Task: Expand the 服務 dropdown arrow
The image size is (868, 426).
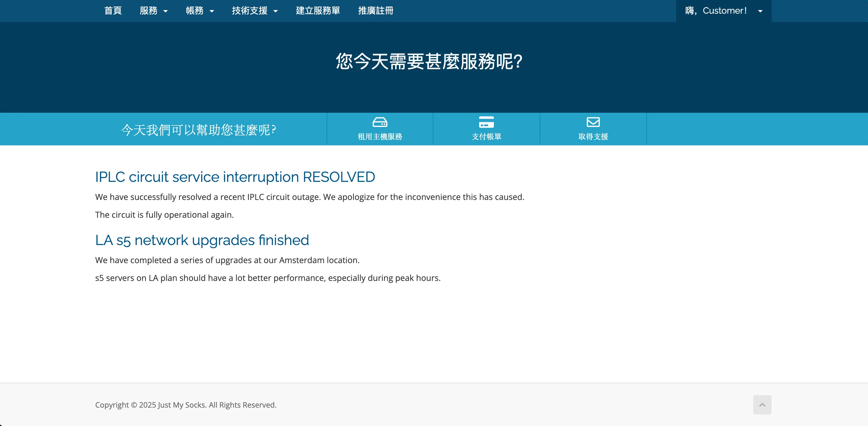Action: [166, 12]
